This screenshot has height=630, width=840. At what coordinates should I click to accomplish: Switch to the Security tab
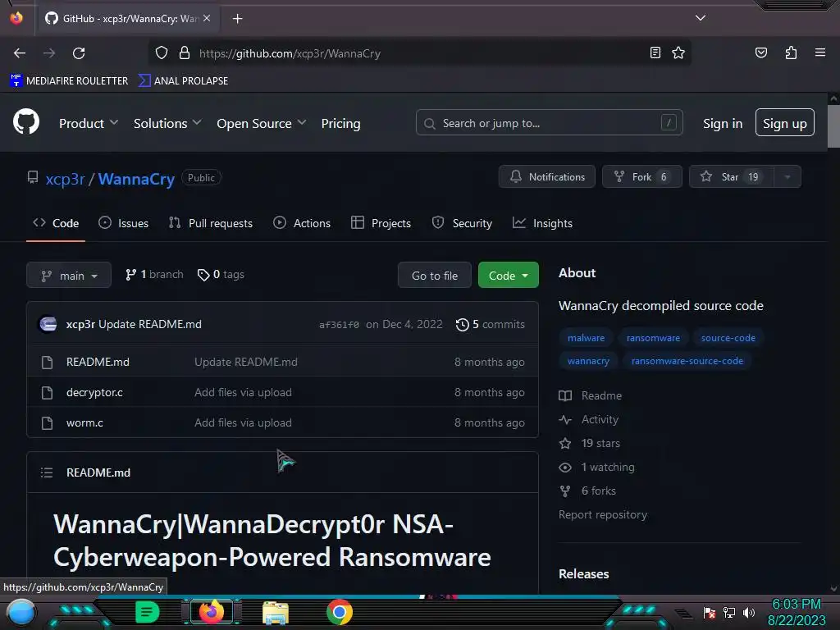point(462,223)
